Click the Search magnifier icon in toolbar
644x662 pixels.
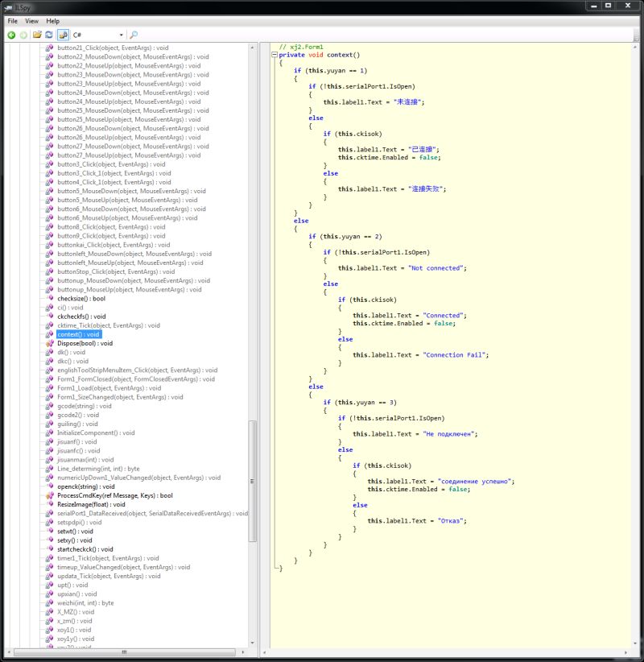tap(134, 34)
